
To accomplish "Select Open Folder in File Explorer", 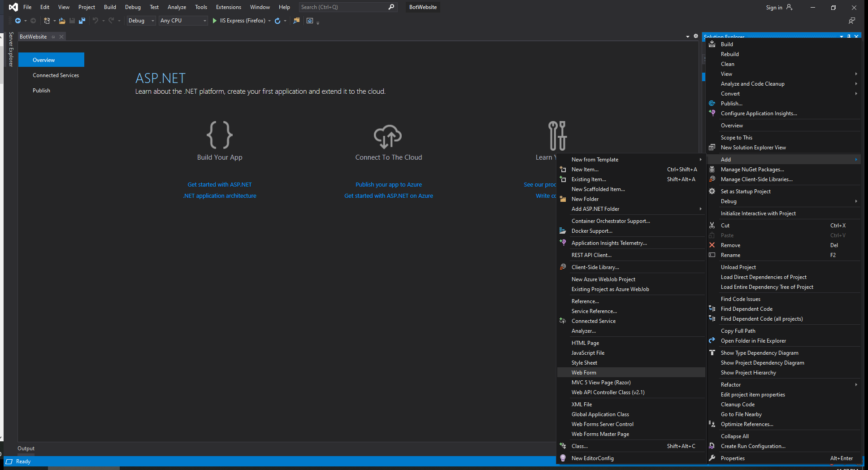I will 783,341.
